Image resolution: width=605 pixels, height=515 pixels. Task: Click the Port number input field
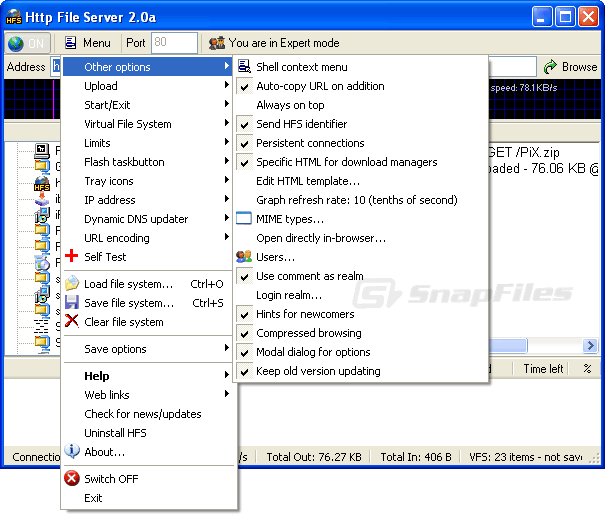point(174,42)
